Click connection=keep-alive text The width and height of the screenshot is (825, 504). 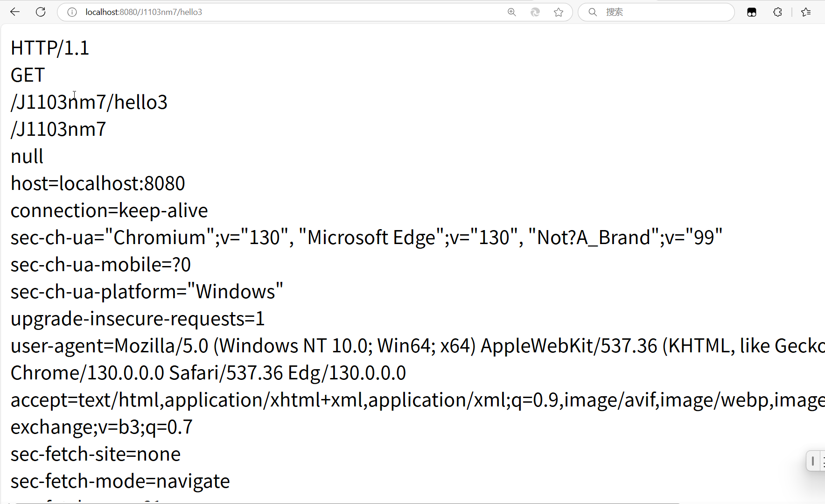point(109,210)
